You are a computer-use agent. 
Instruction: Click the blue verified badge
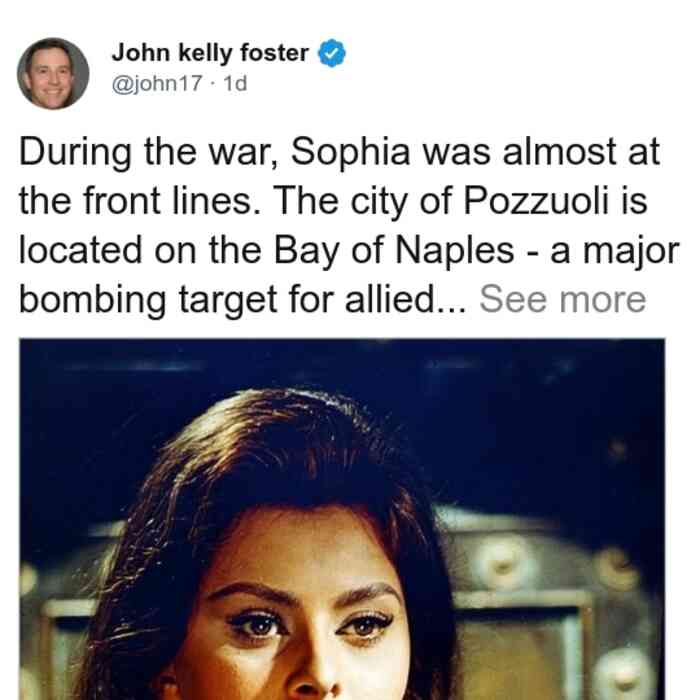(x=332, y=53)
